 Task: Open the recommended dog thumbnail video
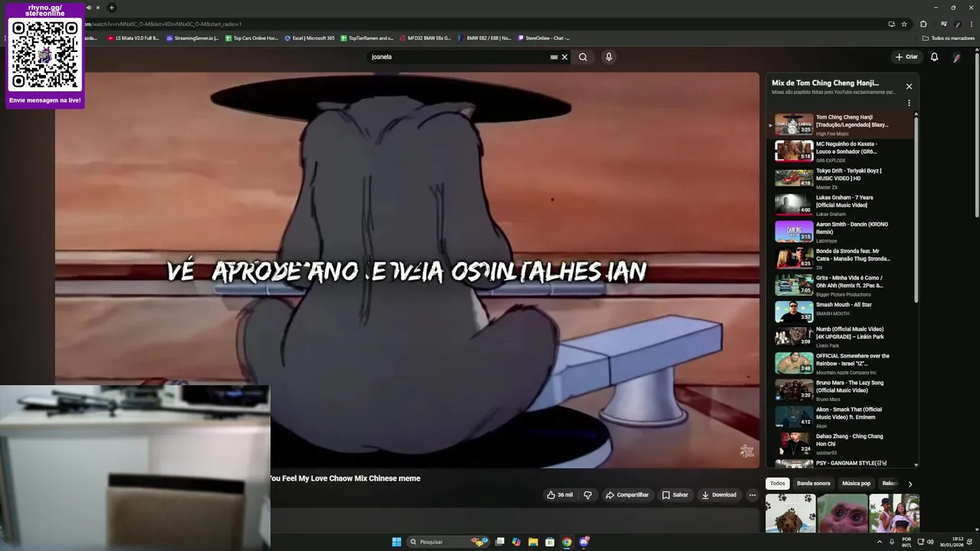(x=790, y=514)
